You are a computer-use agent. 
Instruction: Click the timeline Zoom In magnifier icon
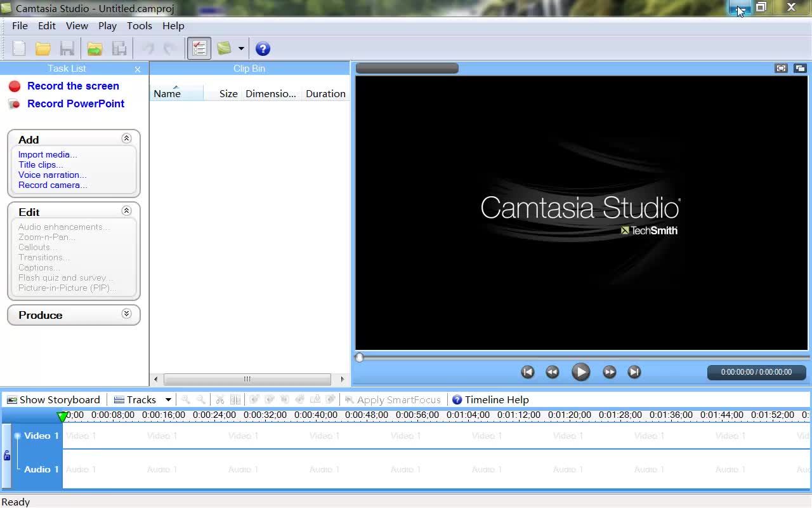pyautogui.click(x=186, y=399)
